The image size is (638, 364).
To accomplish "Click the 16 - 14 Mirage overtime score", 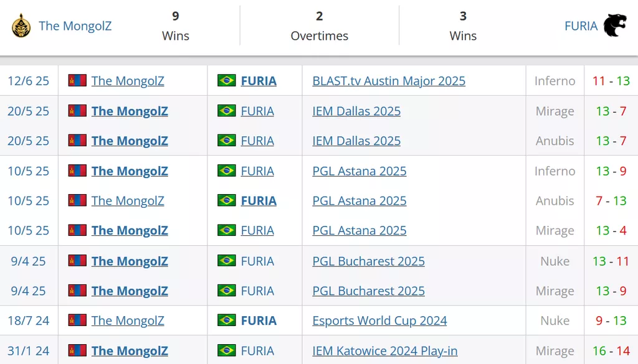I will click(611, 350).
